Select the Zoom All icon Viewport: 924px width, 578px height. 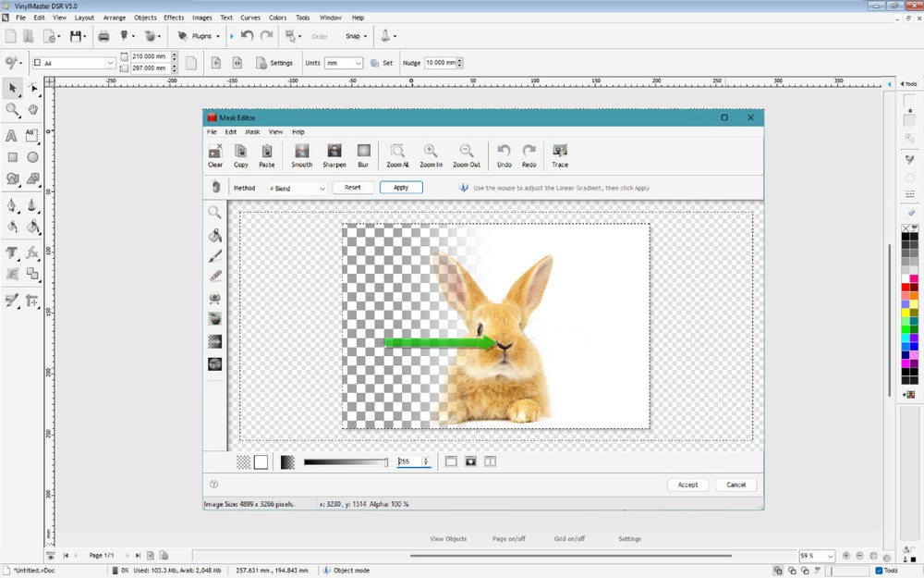pyautogui.click(x=396, y=154)
